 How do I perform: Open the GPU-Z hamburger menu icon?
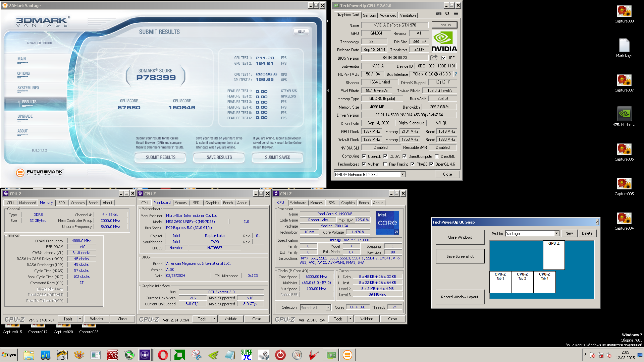456,14
